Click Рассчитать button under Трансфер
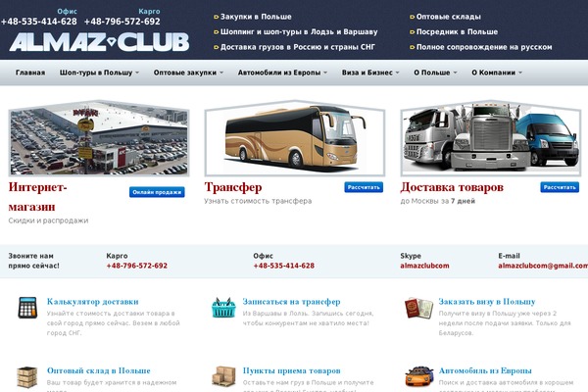 364,187
